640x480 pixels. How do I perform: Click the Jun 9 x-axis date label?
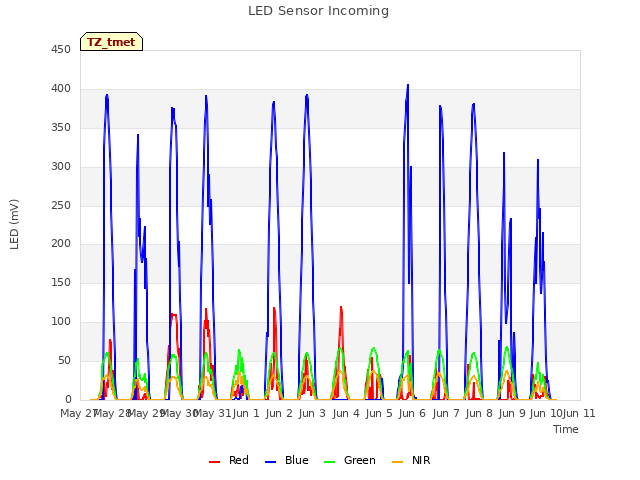click(x=512, y=413)
